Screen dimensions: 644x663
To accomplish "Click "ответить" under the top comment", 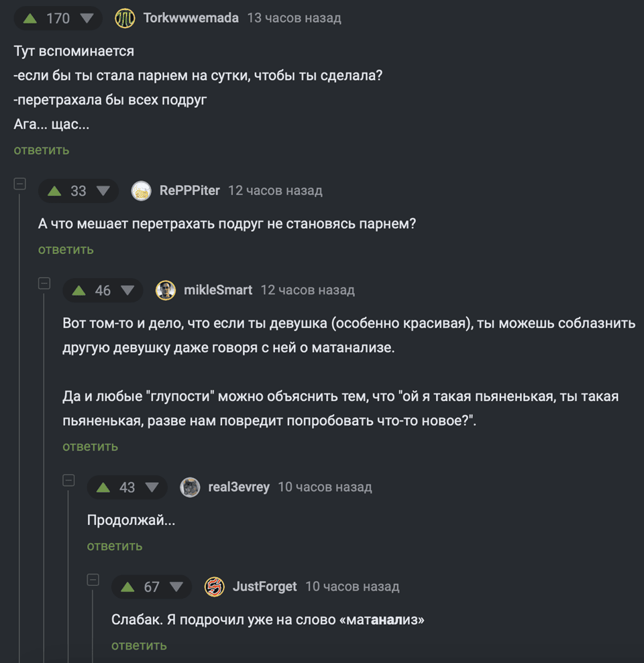I will click(x=41, y=149).
